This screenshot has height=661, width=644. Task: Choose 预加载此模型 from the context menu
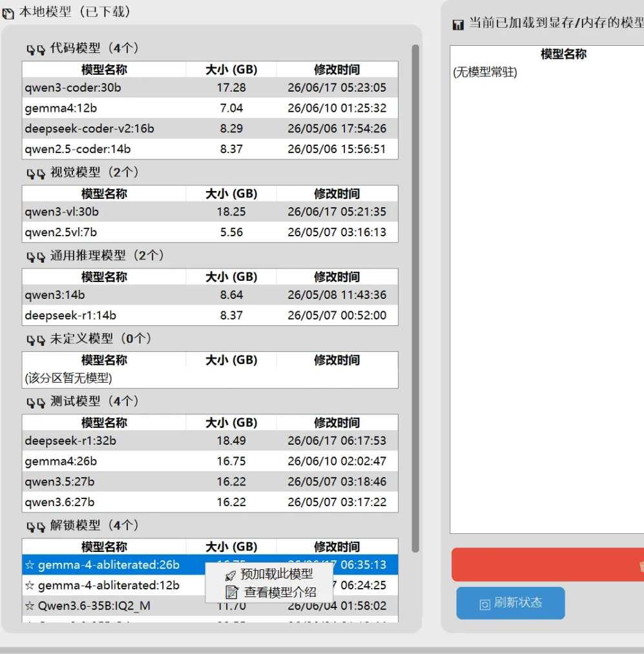click(269, 574)
